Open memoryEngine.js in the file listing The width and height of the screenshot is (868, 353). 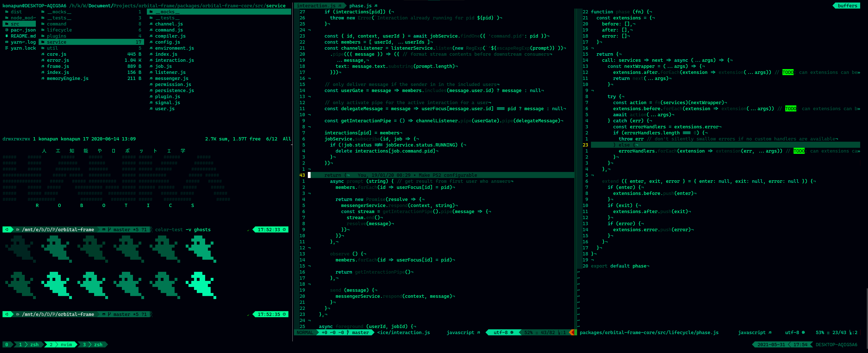point(67,78)
